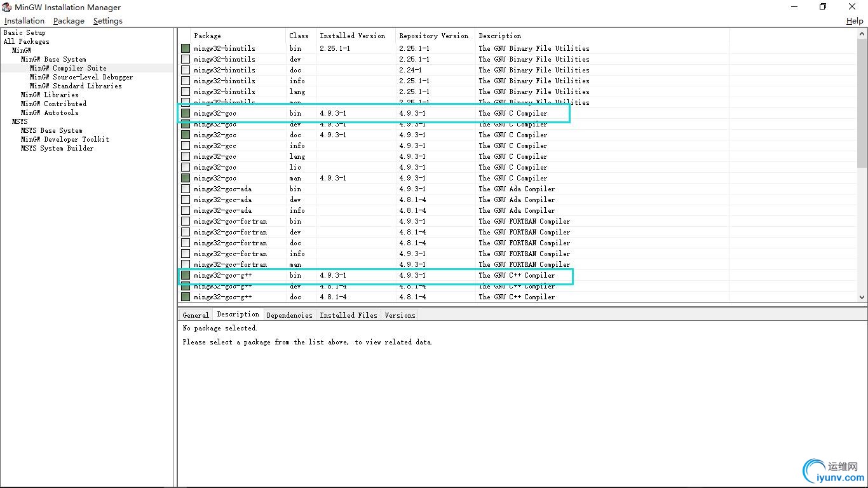
Task: Select MinGW Libraries category
Action: tap(50, 95)
